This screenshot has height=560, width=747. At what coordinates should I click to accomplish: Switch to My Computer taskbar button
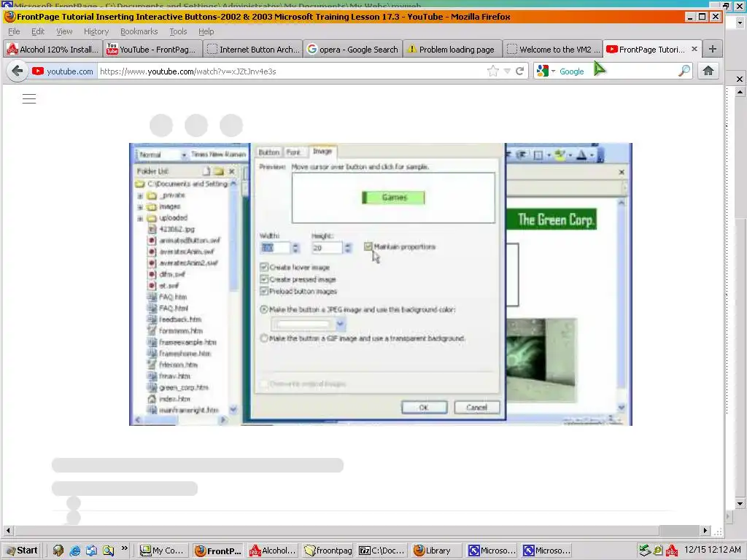(x=163, y=551)
